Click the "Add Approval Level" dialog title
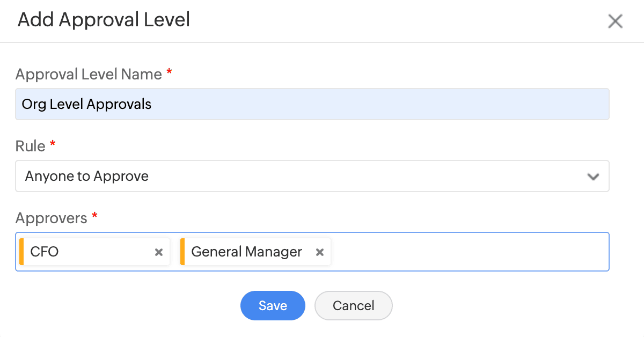Image resolution: width=644 pixels, height=337 pixels. pyautogui.click(x=104, y=20)
